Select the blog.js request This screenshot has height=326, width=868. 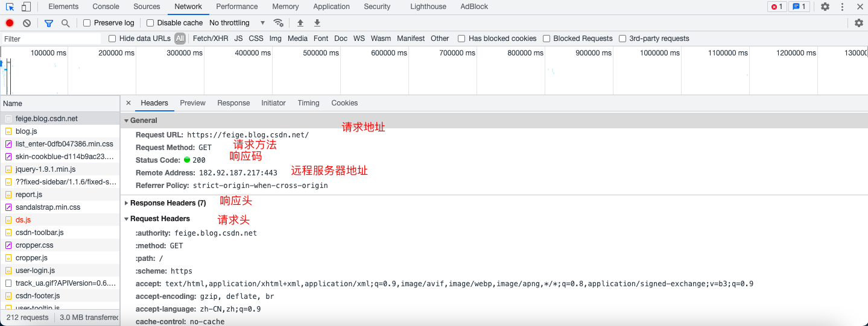tap(60, 131)
